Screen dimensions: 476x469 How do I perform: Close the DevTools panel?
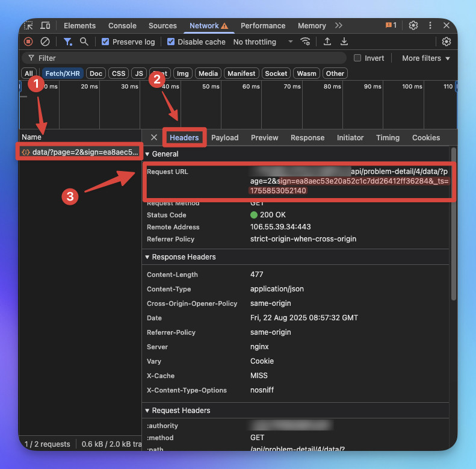[447, 25]
